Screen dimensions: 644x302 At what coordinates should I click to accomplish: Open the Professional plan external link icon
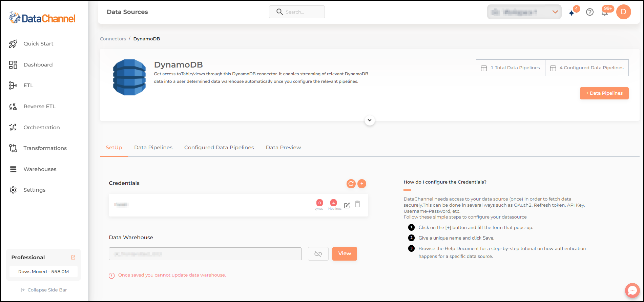point(73,258)
